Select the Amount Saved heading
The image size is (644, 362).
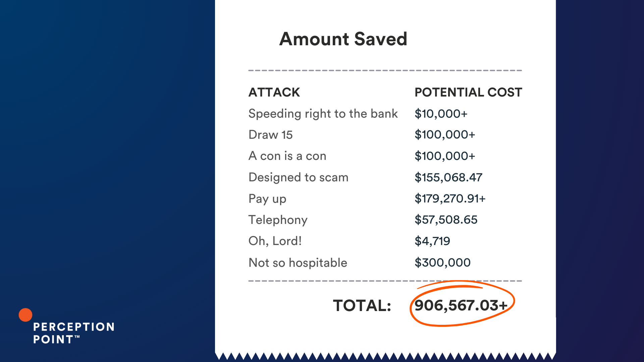coord(343,39)
